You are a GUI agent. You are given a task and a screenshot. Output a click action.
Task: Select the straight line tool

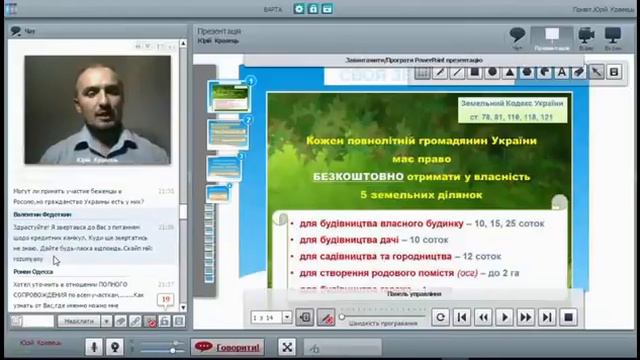[457, 72]
